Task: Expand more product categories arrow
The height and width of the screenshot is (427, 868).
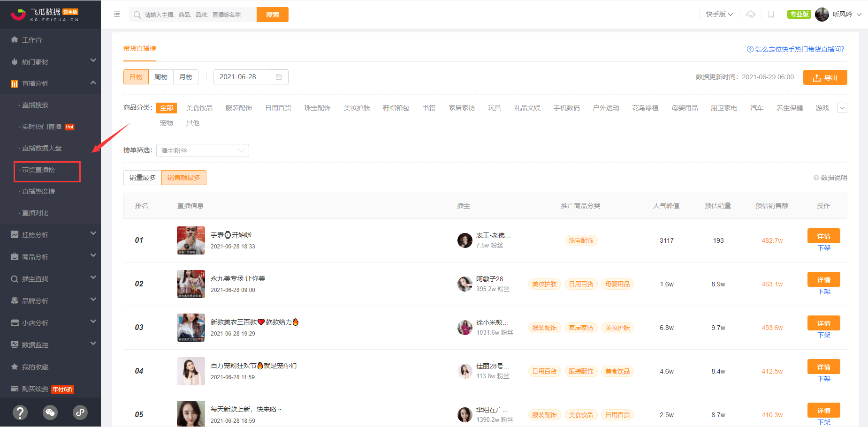Action: pos(842,108)
